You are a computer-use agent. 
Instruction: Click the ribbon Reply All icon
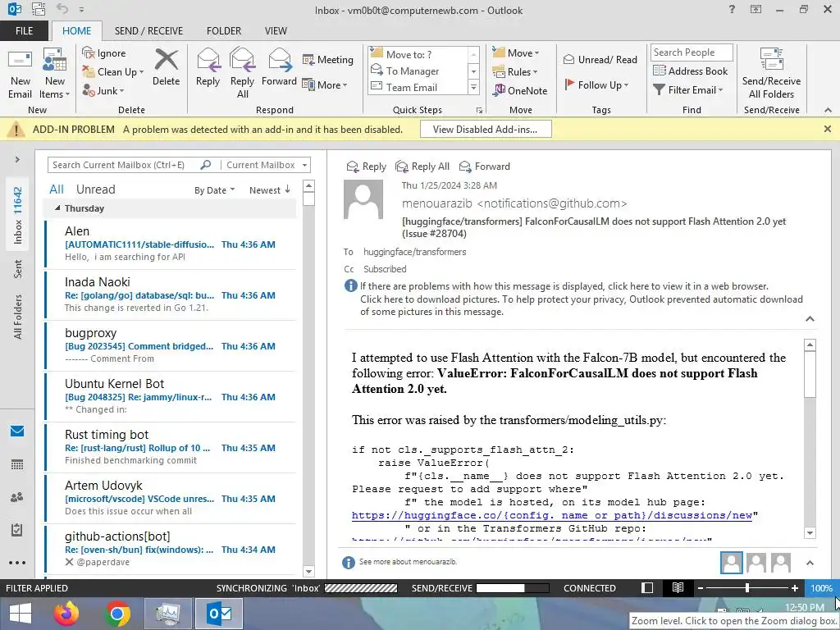242,74
